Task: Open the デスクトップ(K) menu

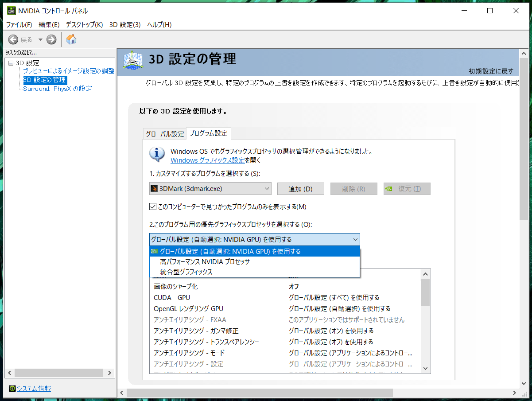Action: tap(84, 25)
